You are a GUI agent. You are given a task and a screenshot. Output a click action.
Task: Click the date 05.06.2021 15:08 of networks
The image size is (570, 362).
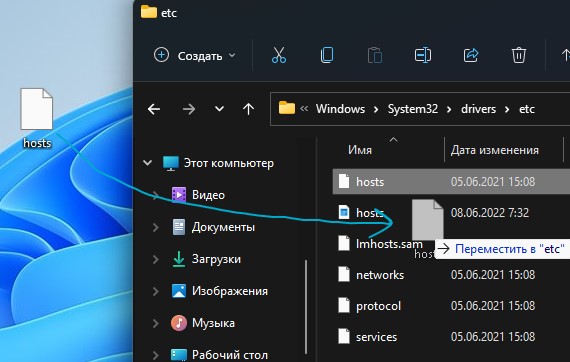point(493,275)
